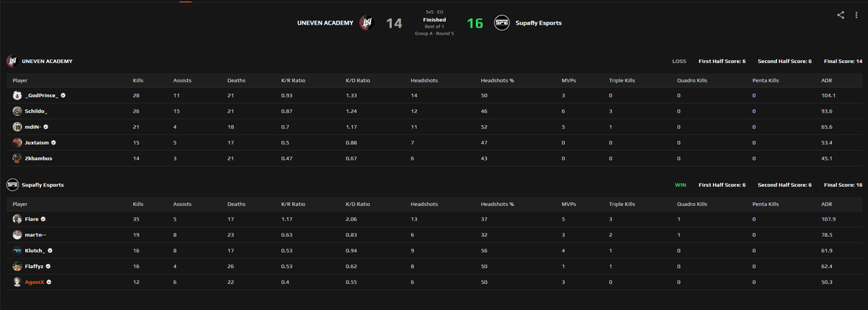Click Flare's ADR value 107.9
This screenshot has width=868, height=310.
(829, 219)
